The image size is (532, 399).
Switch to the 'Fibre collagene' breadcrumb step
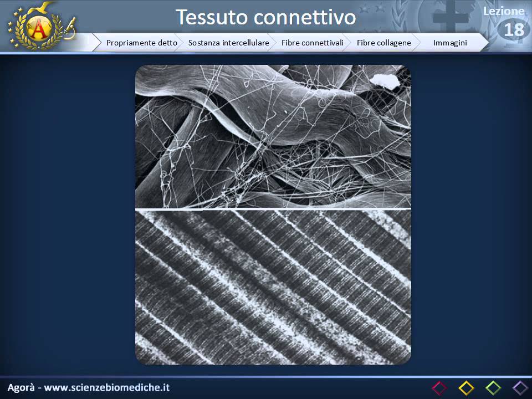tap(383, 43)
